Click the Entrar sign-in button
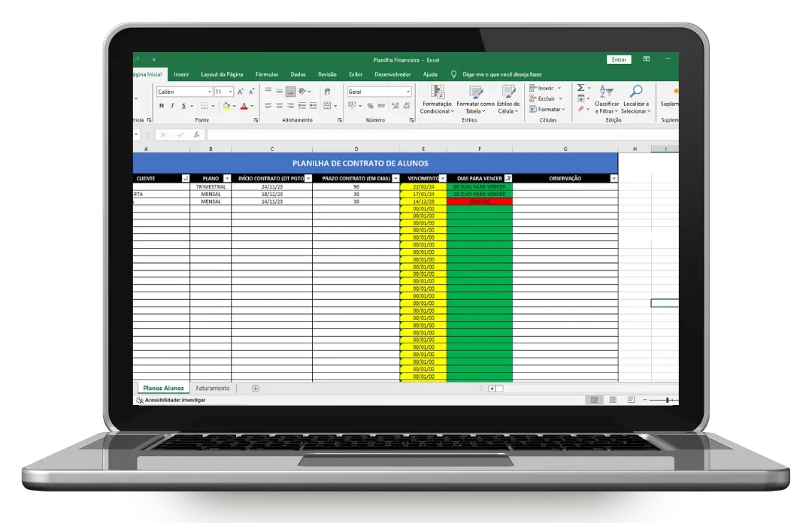 pos(619,59)
